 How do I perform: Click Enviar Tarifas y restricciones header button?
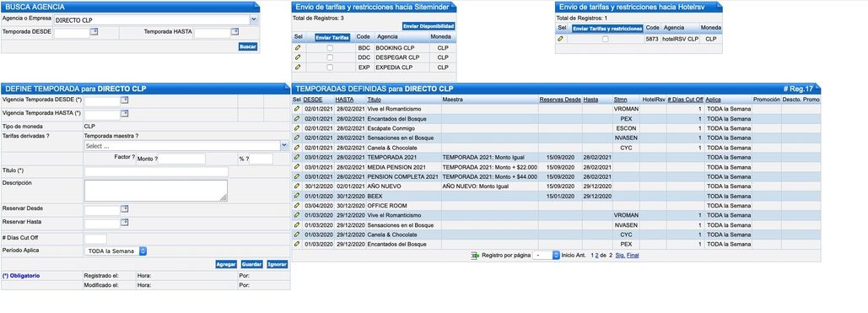click(607, 28)
